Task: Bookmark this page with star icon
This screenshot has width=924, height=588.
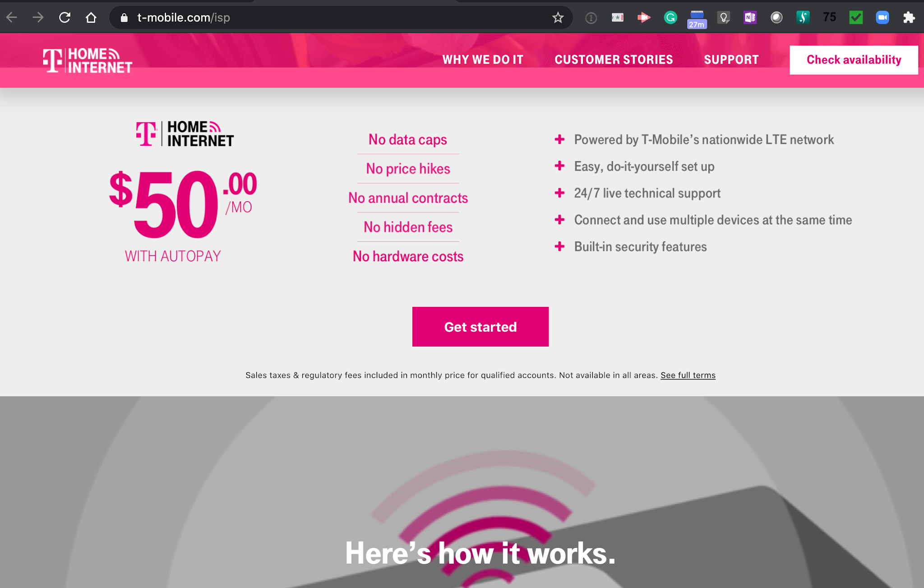Action: pos(558,18)
